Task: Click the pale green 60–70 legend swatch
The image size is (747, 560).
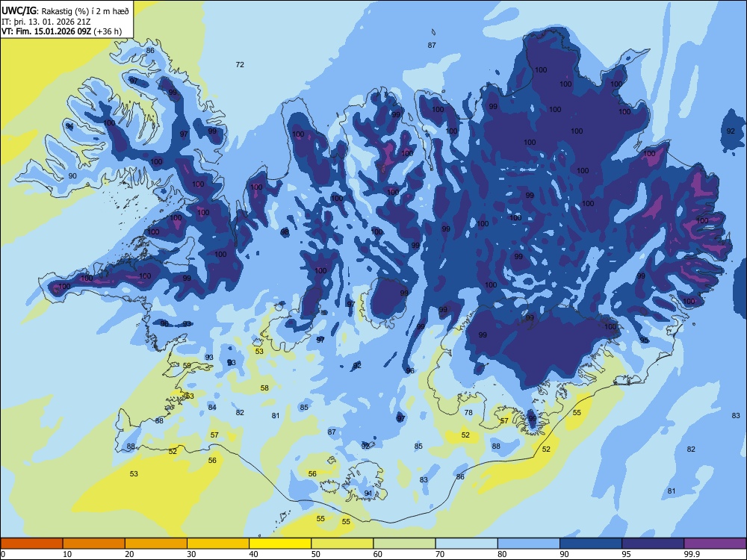Action: coord(404,544)
